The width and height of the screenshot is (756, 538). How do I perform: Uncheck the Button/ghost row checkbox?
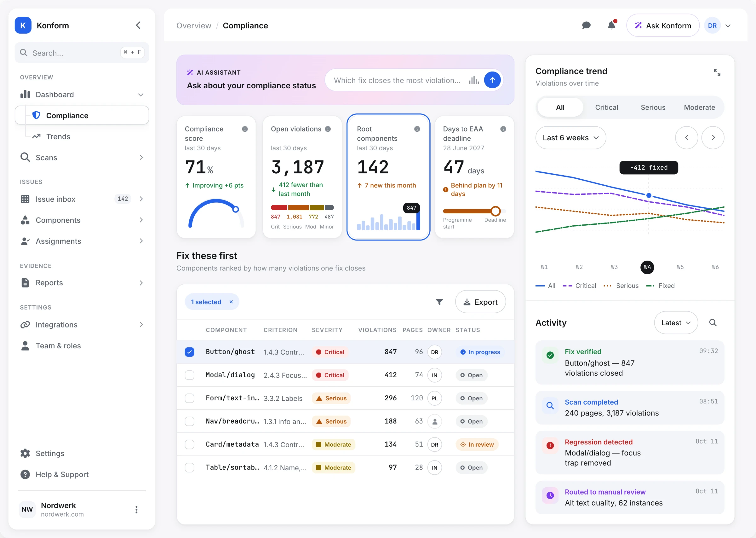click(189, 352)
